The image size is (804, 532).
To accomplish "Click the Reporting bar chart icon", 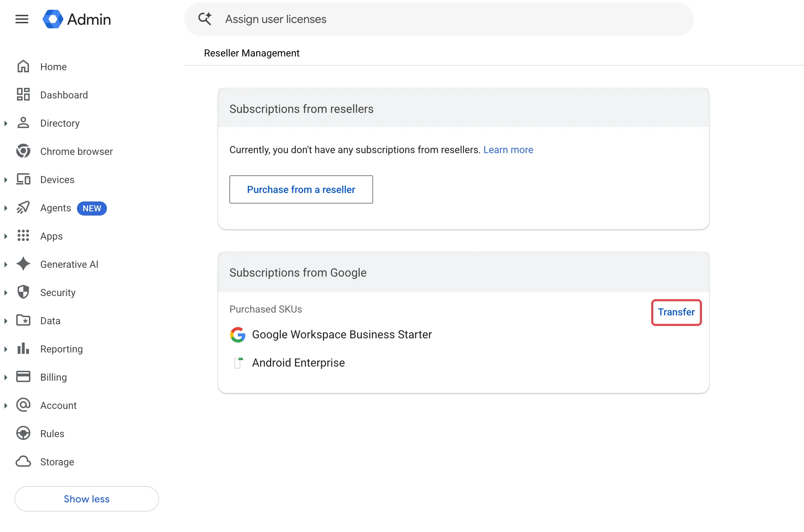I will [23, 349].
